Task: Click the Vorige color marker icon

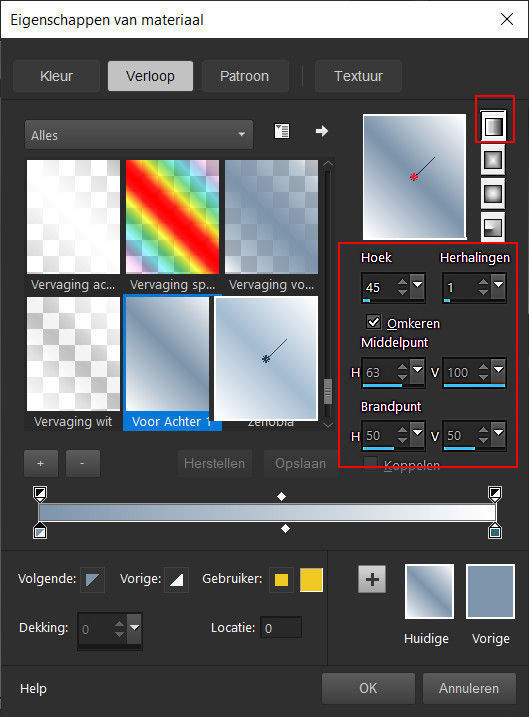Action: (176, 580)
